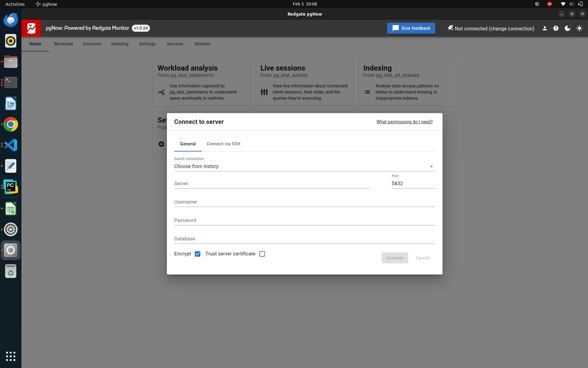Click the Give feedback speech bubble icon
Image resolution: width=588 pixels, height=368 pixels.
click(x=396, y=28)
